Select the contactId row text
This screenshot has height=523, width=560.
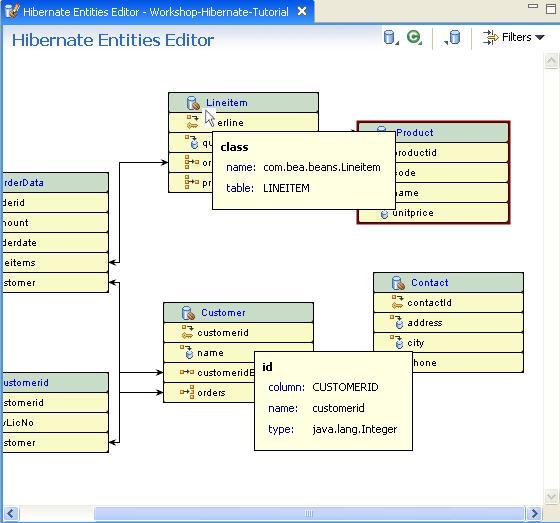point(430,303)
